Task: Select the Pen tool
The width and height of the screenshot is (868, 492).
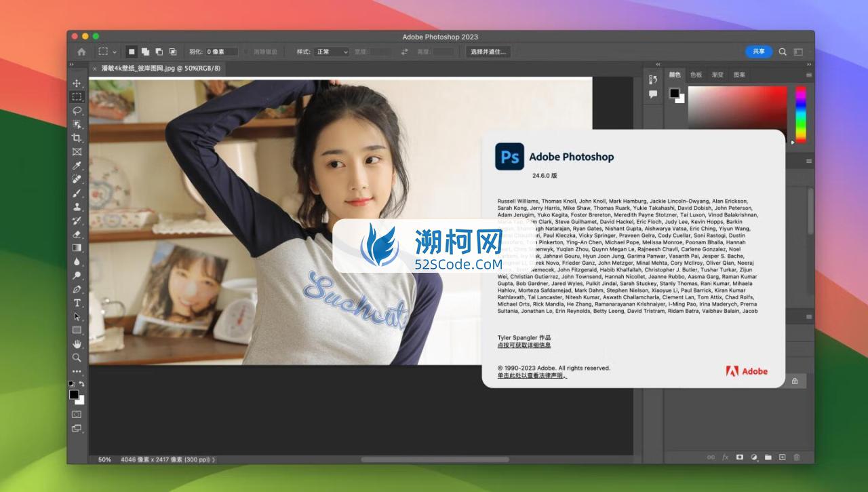Action: point(77,289)
